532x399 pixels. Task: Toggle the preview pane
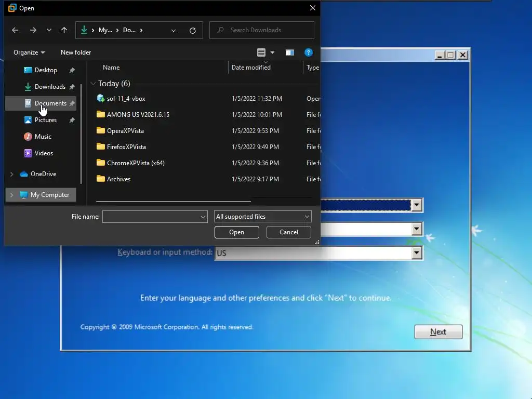pyautogui.click(x=289, y=52)
